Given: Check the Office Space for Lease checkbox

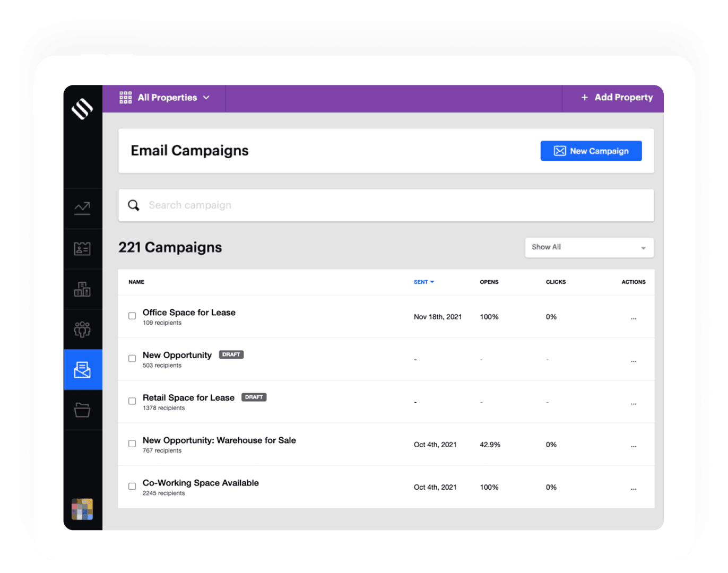Looking at the screenshot, I should point(132,316).
